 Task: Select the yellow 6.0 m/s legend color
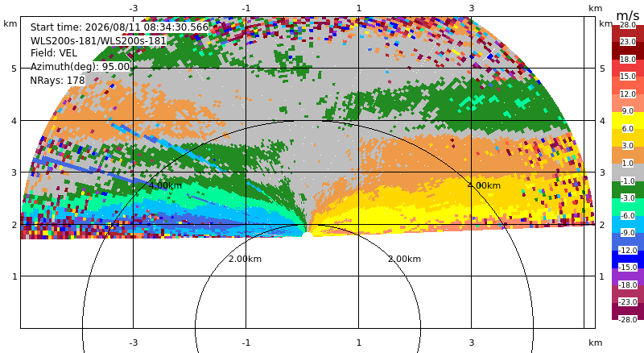tap(628, 120)
